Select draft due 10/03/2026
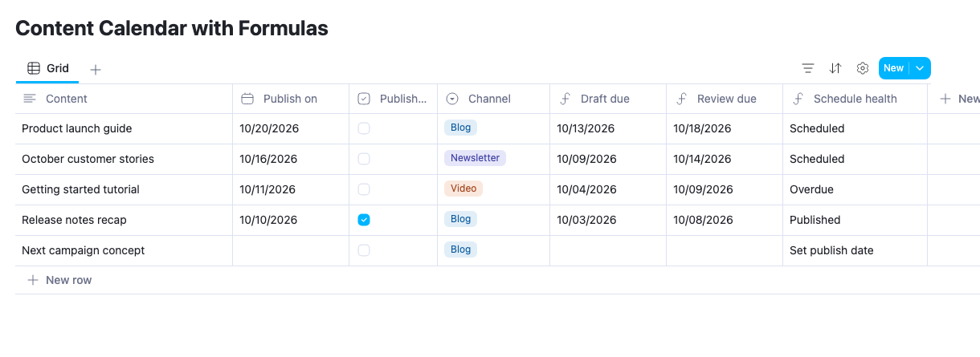 [x=608, y=220]
